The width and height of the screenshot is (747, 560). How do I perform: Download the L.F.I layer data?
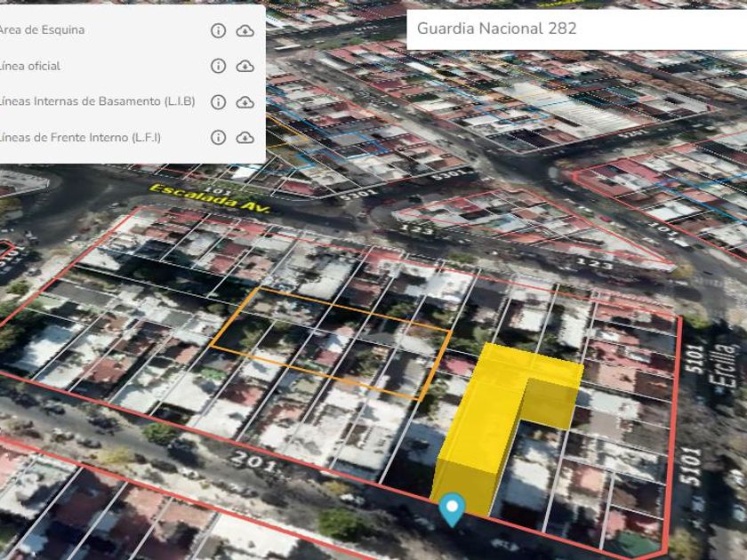[245, 137]
